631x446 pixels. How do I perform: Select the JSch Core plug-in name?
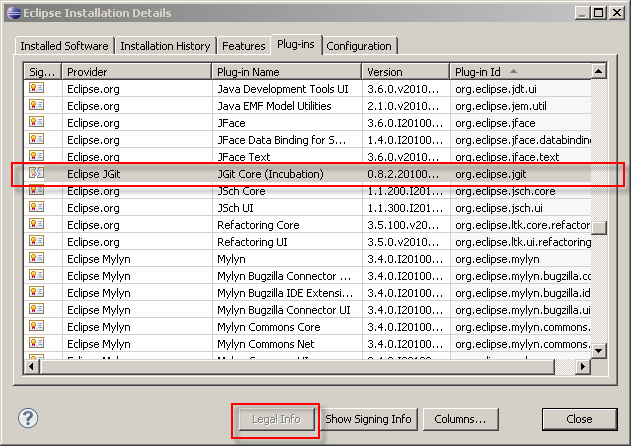(241, 191)
